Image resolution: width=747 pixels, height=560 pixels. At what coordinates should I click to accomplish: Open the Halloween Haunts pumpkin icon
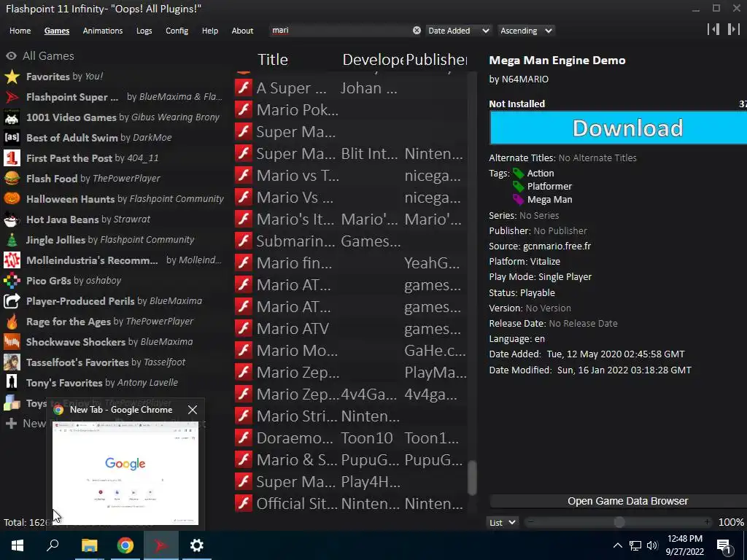coord(12,199)
